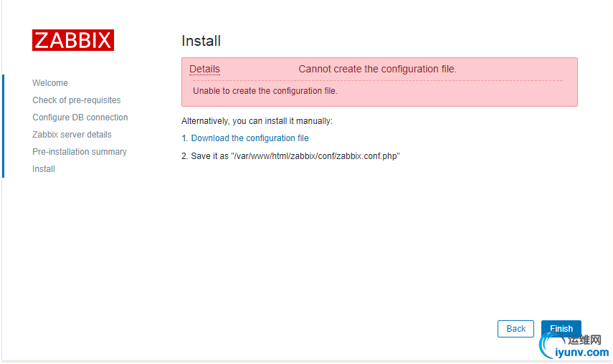The width and height of the screenshot is (613, 364).
Task: Click the ZABBIX logo
Action: (73, 40)
